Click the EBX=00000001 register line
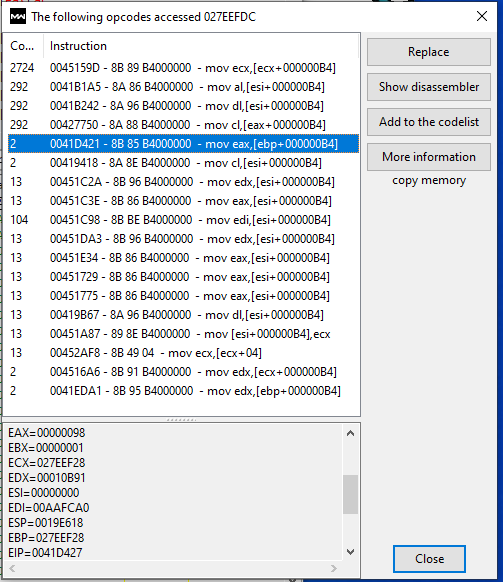 tap(46, 448)
